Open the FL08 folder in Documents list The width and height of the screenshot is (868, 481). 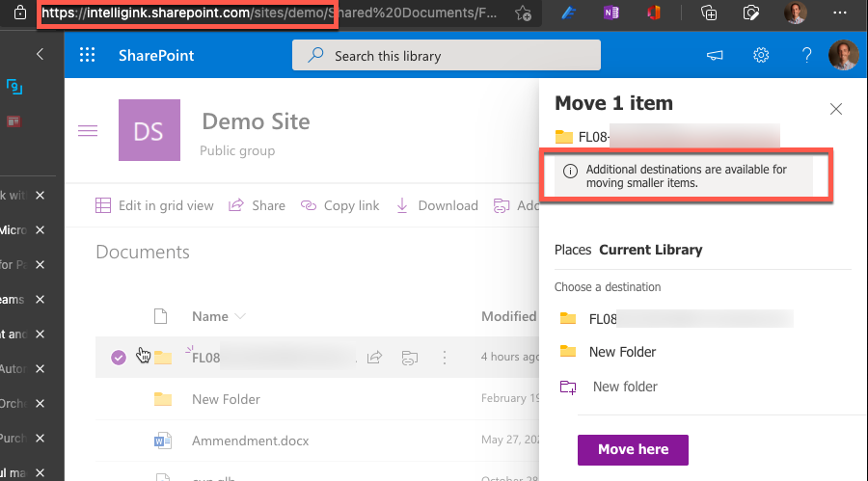pos(206,358)
